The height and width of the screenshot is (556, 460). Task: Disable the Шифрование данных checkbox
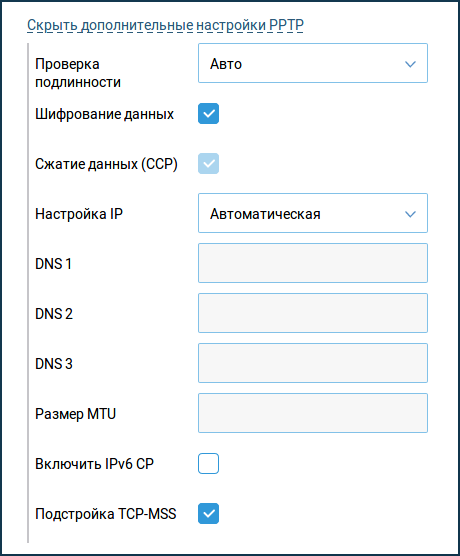(209, 113)
